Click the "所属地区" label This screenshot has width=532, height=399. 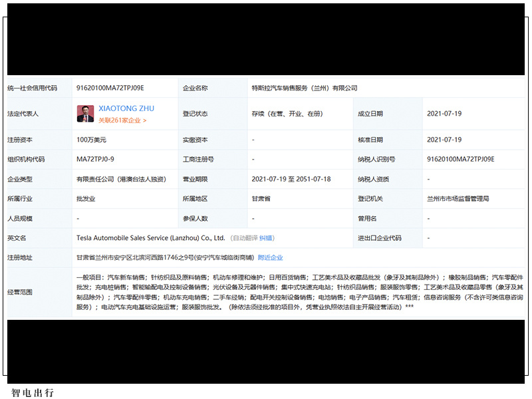tap(196, 199)
